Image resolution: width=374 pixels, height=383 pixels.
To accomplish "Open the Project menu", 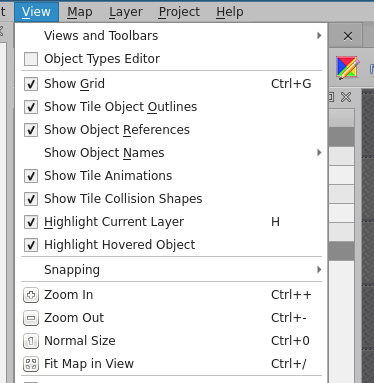I will 179,12.
